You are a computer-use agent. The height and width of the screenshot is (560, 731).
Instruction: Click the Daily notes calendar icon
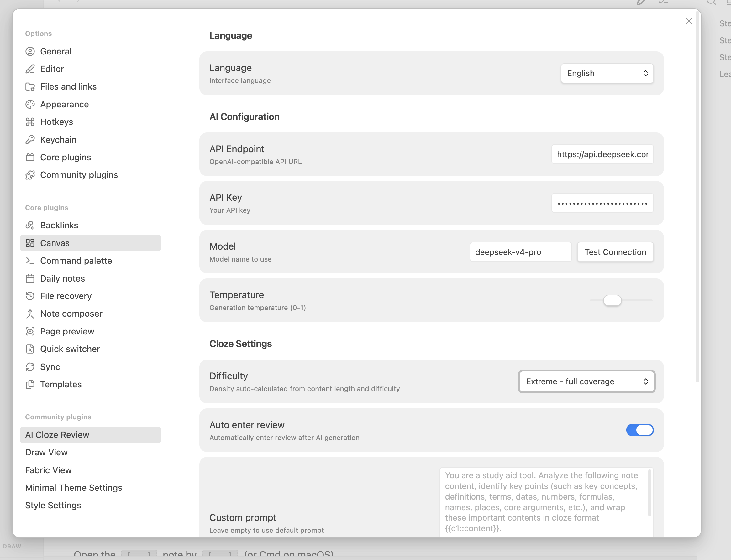[x=30, y=278]
